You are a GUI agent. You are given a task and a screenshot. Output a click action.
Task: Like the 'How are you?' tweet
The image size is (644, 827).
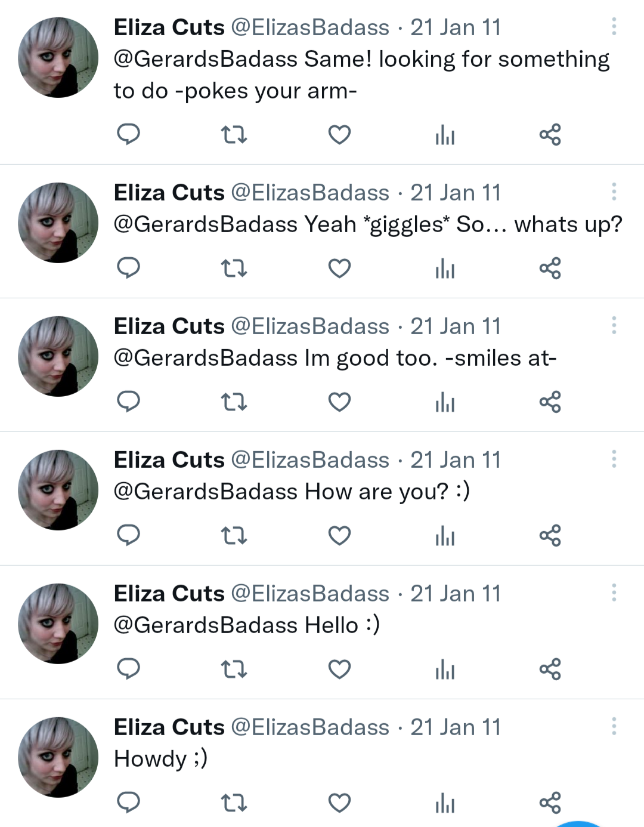point(339,536)
